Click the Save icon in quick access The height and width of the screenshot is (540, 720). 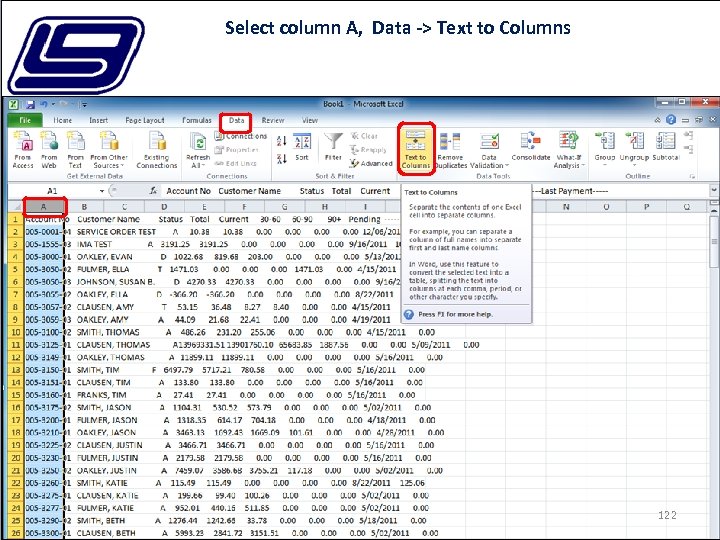click(30, 105)
